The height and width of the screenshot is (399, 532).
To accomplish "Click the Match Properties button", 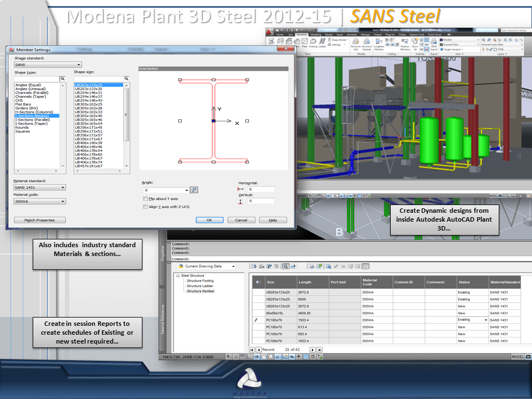I will 40,220.
